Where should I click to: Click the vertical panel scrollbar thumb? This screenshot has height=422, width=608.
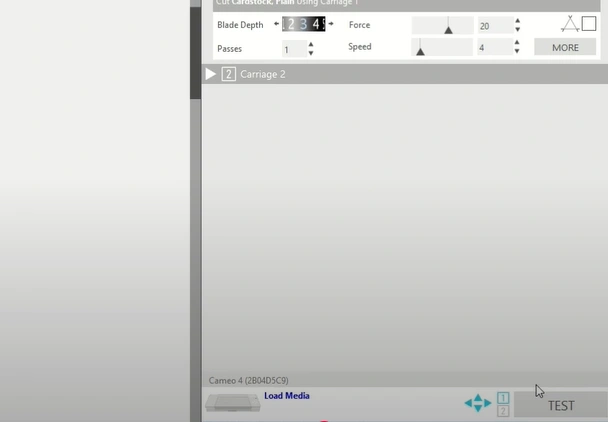coord(195,52)
